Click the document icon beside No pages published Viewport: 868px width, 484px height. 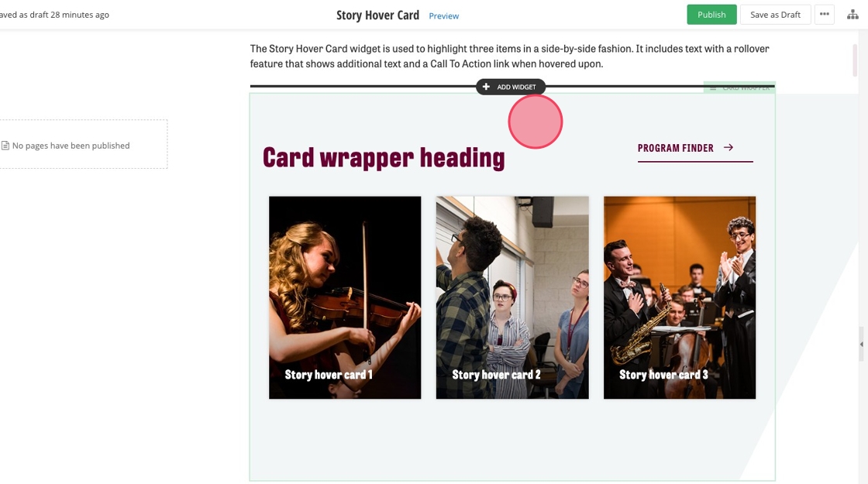pos(5,146)
